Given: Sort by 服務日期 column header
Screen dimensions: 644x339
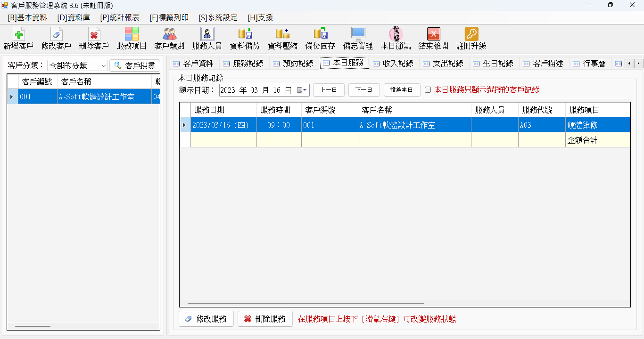Looking at the screenshot, I should point(223,110).
